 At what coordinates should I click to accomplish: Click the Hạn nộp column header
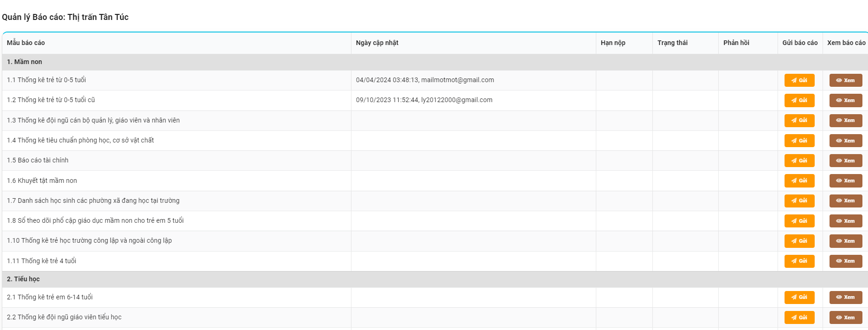[613, 43]
